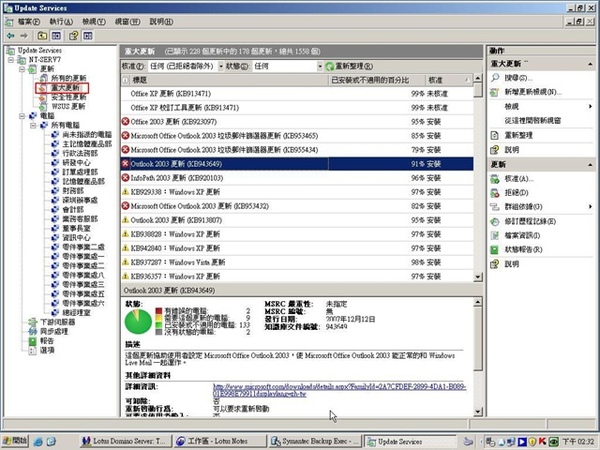This screenshot has width=600, height=450.
Task: Select 資訊中心 computer group in tree
Action: (77, 238)
